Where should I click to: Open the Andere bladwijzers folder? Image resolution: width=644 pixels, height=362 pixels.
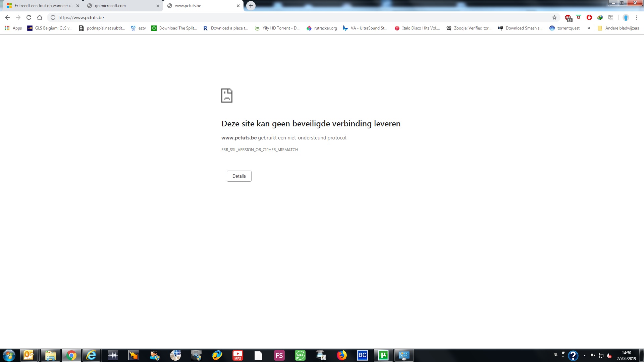click(619, 28)
